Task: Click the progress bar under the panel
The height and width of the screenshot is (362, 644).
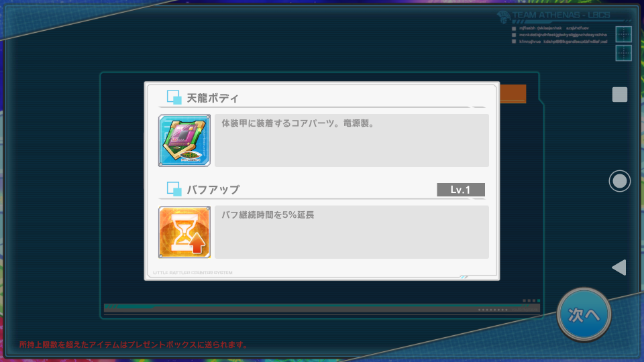Action: point(321,308)
